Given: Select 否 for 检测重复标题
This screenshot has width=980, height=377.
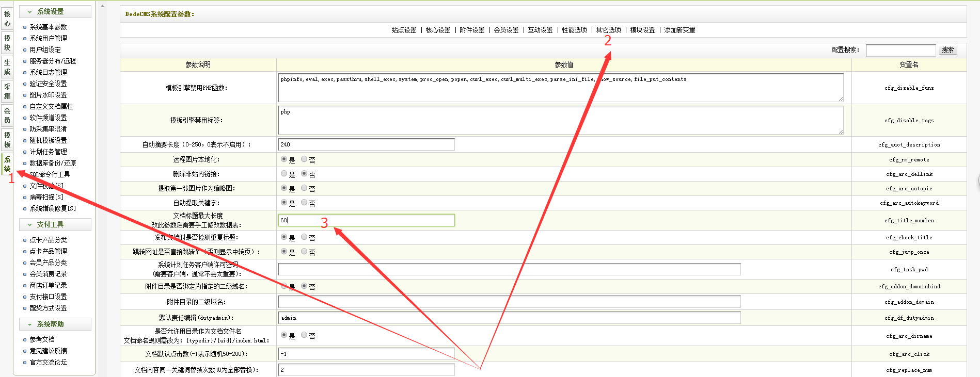Looking at the screenshot, I should click(x=304, y=237).
